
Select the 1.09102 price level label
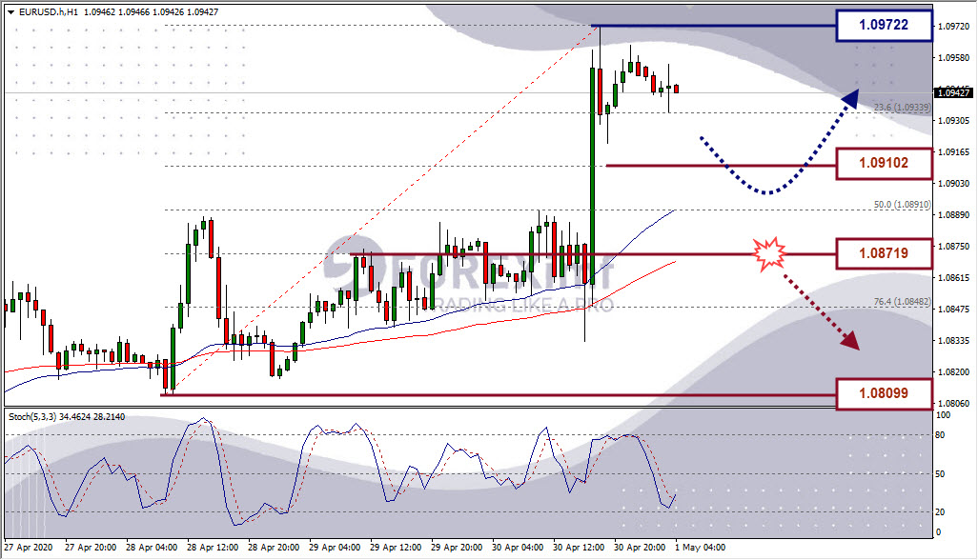coord(884,163)
